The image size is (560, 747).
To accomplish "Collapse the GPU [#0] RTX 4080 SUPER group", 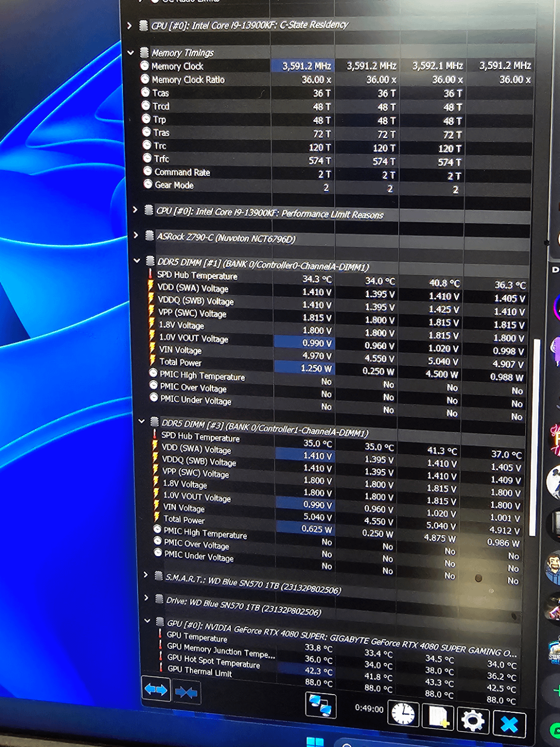I will point(147,620).
